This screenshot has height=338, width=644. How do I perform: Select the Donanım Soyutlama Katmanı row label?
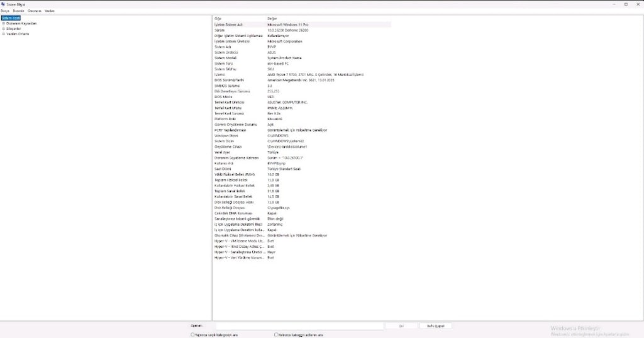pyautogui.click(x=236, y=158)
